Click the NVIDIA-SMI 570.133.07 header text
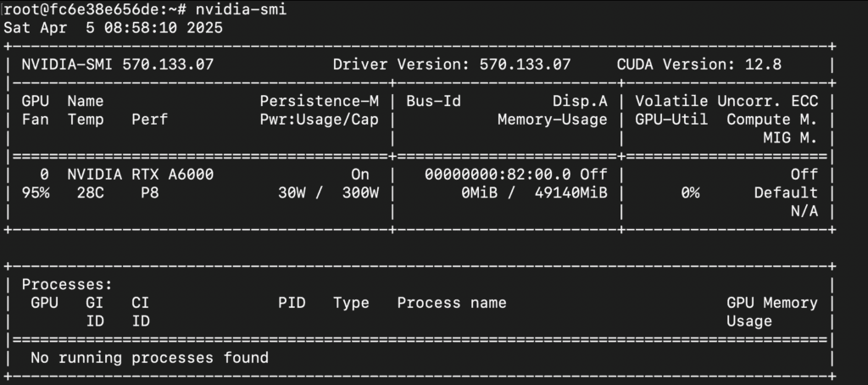This screenshot has height=385, width=868. tap(117, 64)
